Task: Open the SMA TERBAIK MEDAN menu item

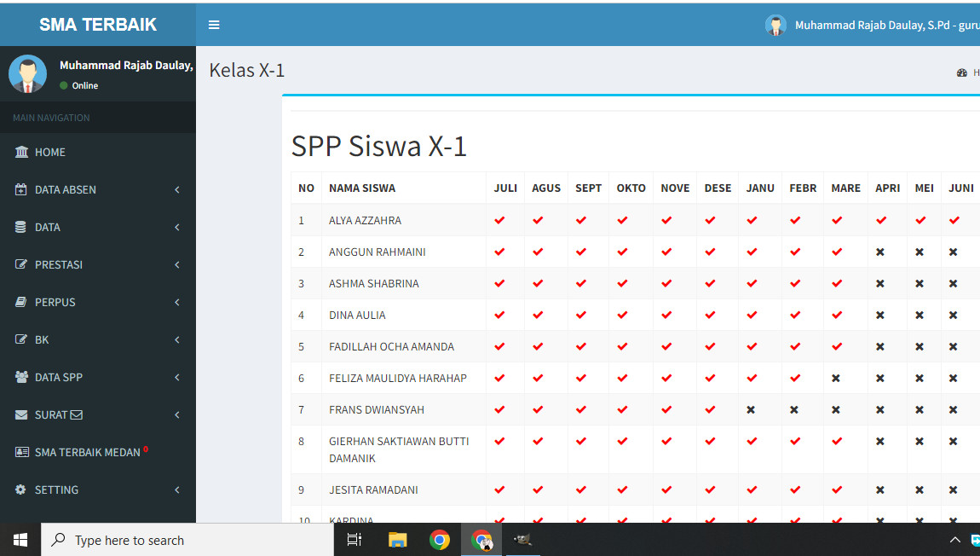Action: point(87,452)
